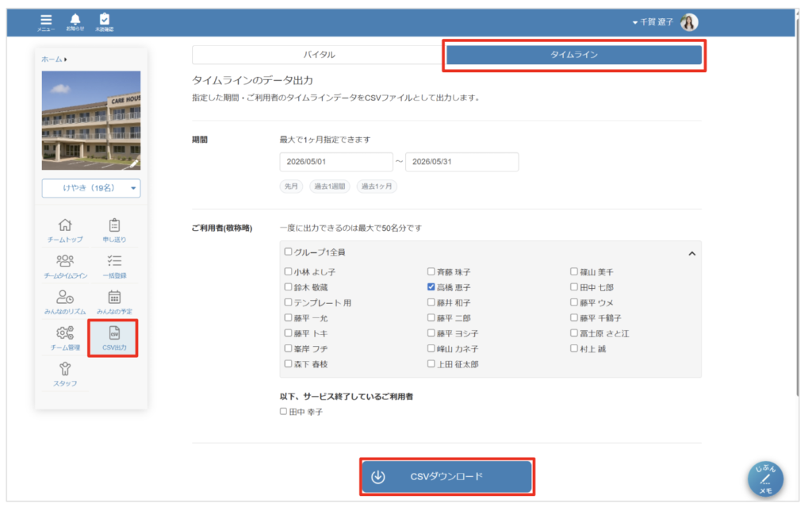This screenshot has width=812, height=511.
Task: Uncheck 高橋 恵子 checkbox
Action: tap(431, 286)
